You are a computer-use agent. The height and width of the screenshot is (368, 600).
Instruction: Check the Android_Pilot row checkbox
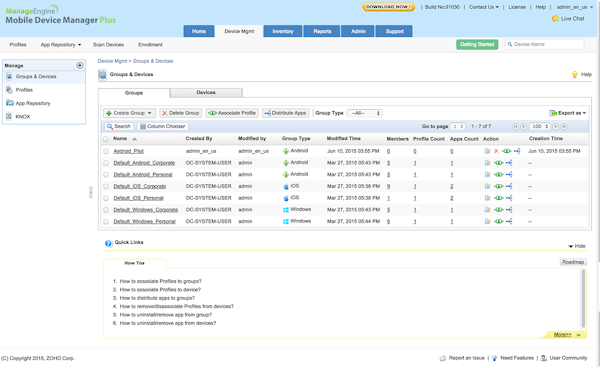click(106, 151)
